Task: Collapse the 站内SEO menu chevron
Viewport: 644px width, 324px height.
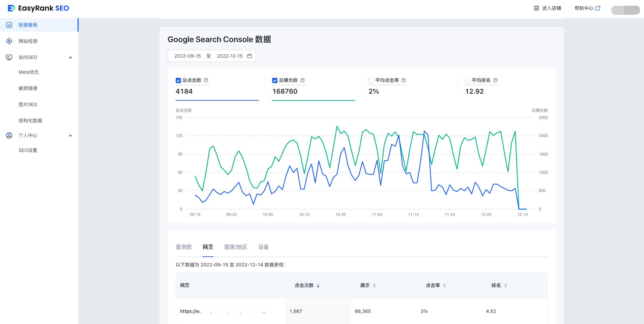Action: pyautogui.click(x=70, y=58)
